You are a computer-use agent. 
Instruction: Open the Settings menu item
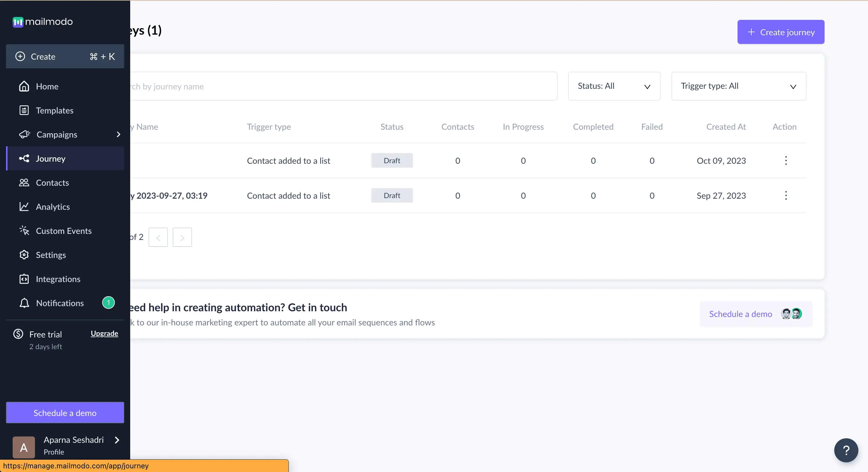51,255
